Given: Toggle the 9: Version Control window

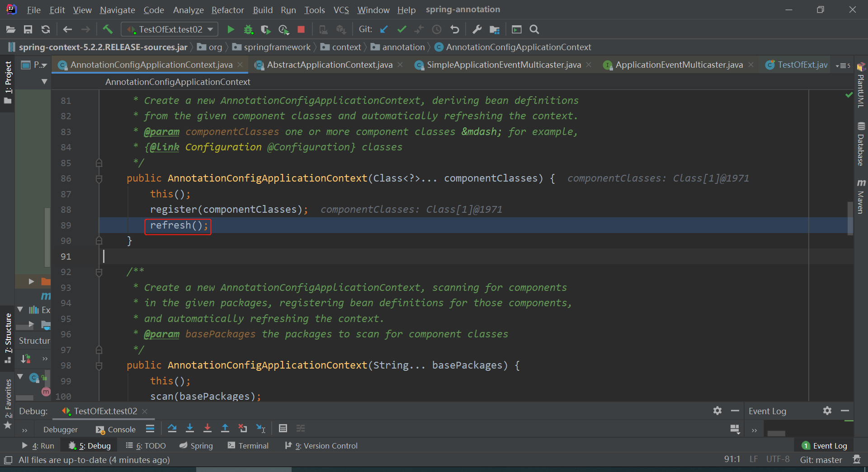Looking at the screenshot, I should [321, 446].
